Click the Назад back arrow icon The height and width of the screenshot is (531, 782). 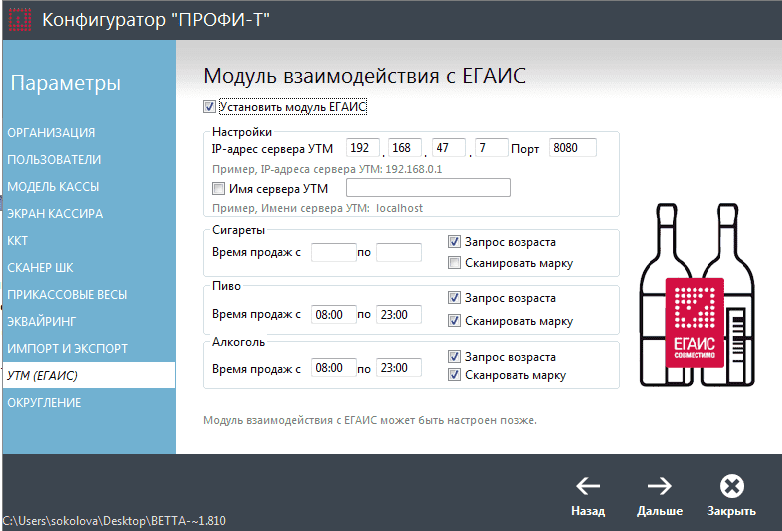588,486
